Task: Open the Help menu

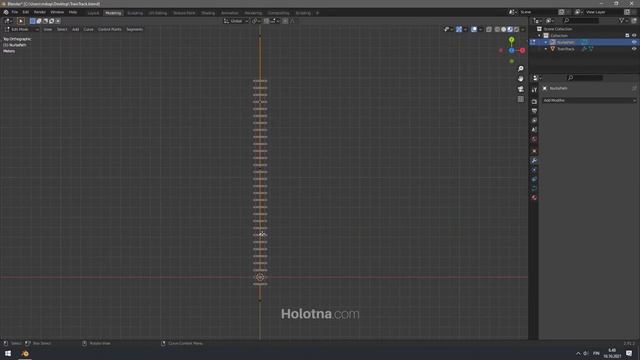Action: [x=73, y=12]
